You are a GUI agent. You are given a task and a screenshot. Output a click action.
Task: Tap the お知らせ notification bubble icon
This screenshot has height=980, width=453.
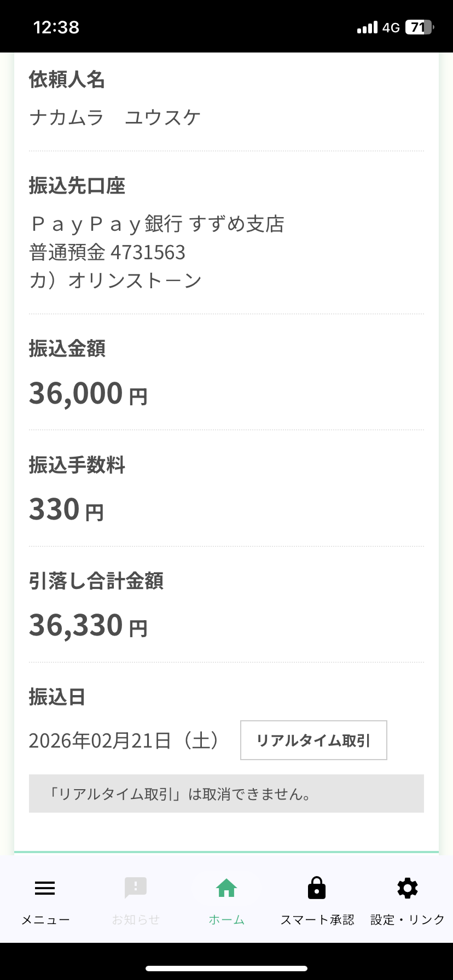[136, 888]
